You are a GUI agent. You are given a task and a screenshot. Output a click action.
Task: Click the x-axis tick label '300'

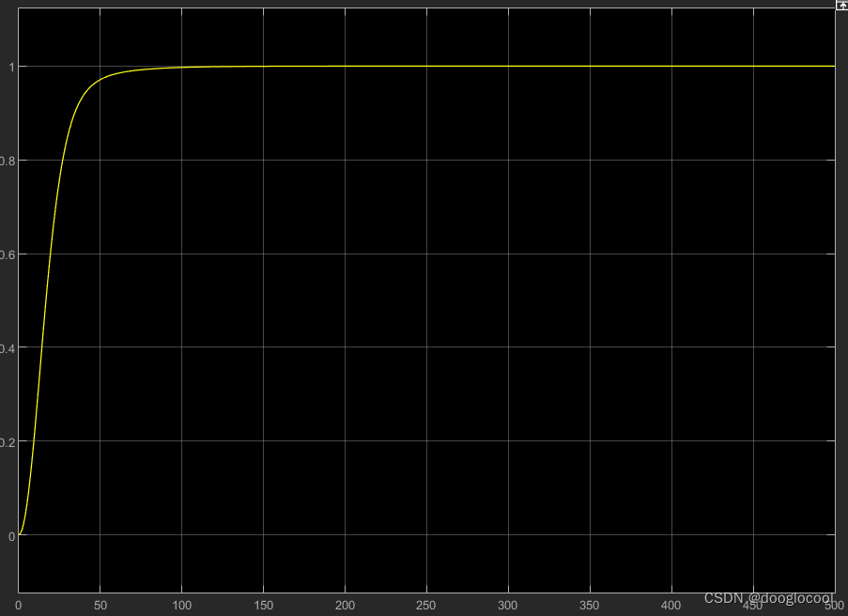point(508,605)
